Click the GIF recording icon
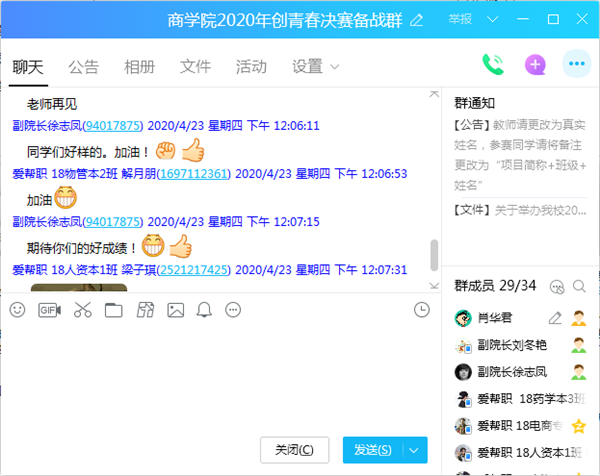600x476 pixels. tap(49, 310)
